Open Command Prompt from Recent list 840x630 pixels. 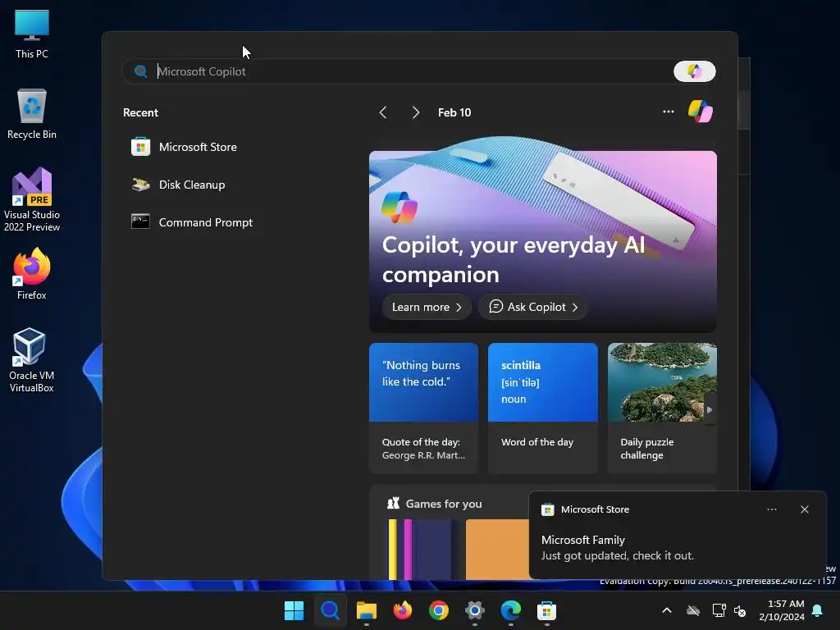click(192, 222)
